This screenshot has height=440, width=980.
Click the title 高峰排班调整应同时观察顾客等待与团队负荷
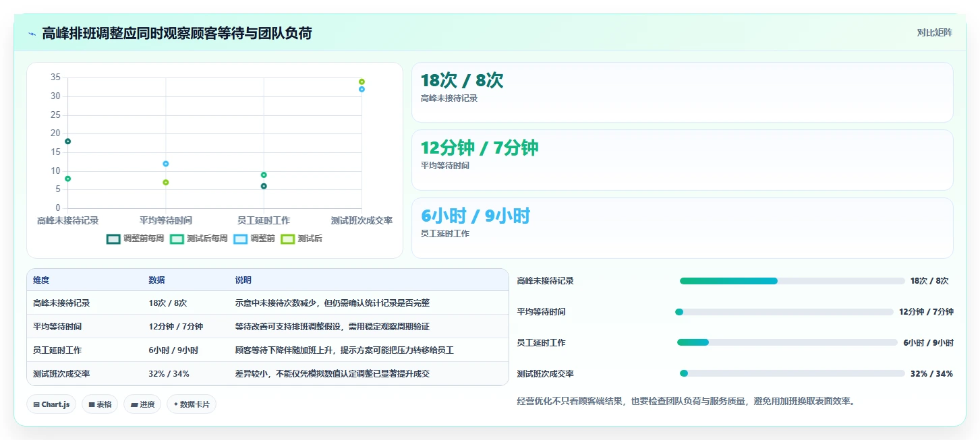point(177,33)
